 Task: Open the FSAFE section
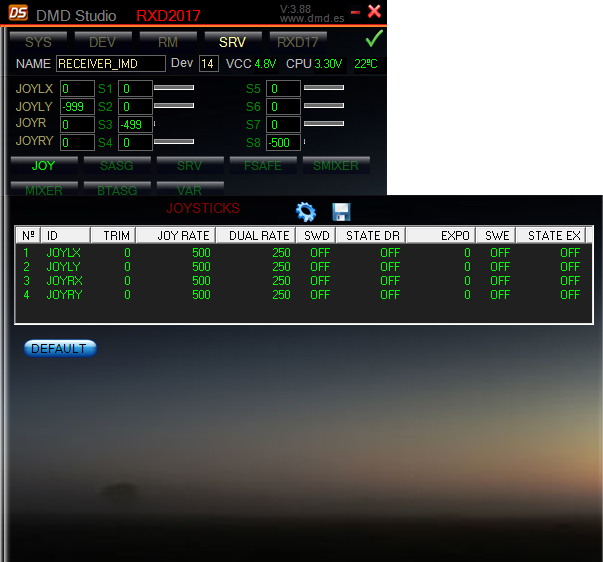pos(263,165)
